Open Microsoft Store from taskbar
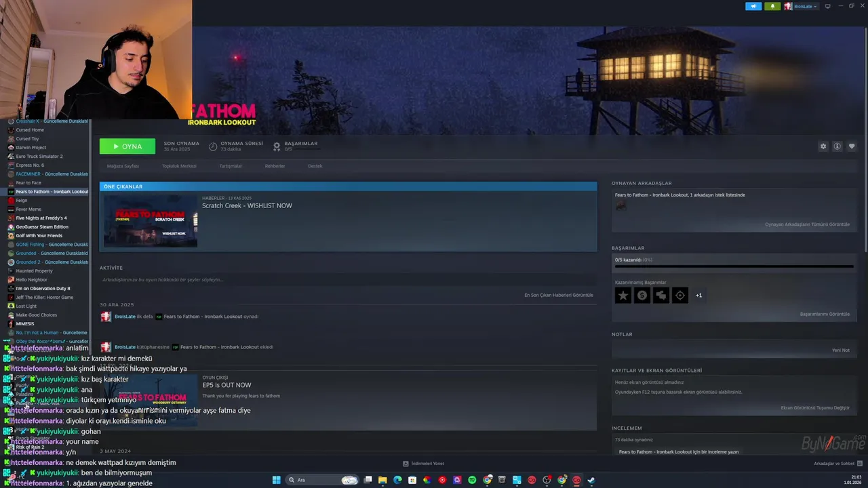 click(x=412, y=480)
